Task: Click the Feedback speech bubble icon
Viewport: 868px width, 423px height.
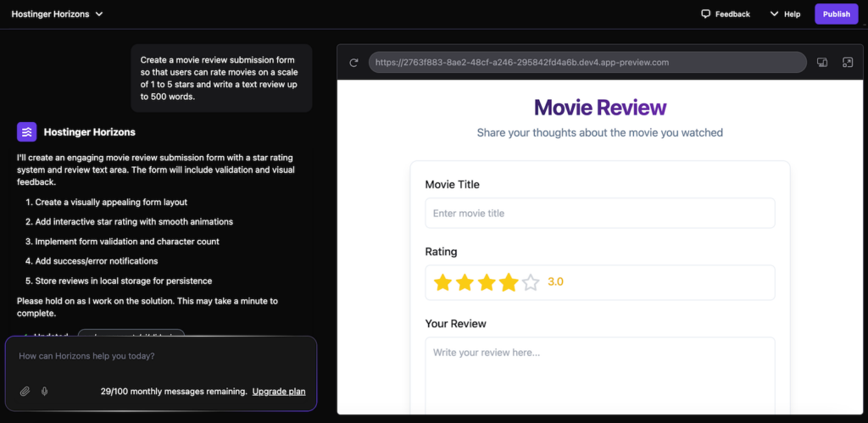Action: tap(705, 14)
